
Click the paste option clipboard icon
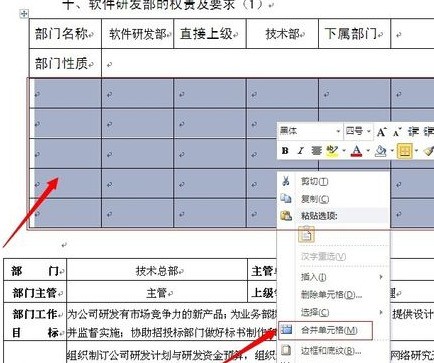[x=306, y=234]
